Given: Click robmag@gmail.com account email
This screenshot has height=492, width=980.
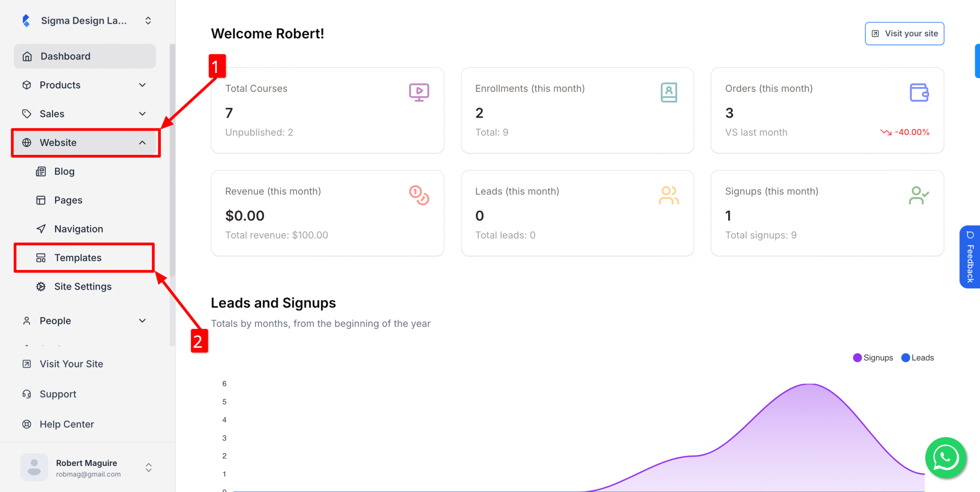Looking at the screenshot, I should (88, 474).
